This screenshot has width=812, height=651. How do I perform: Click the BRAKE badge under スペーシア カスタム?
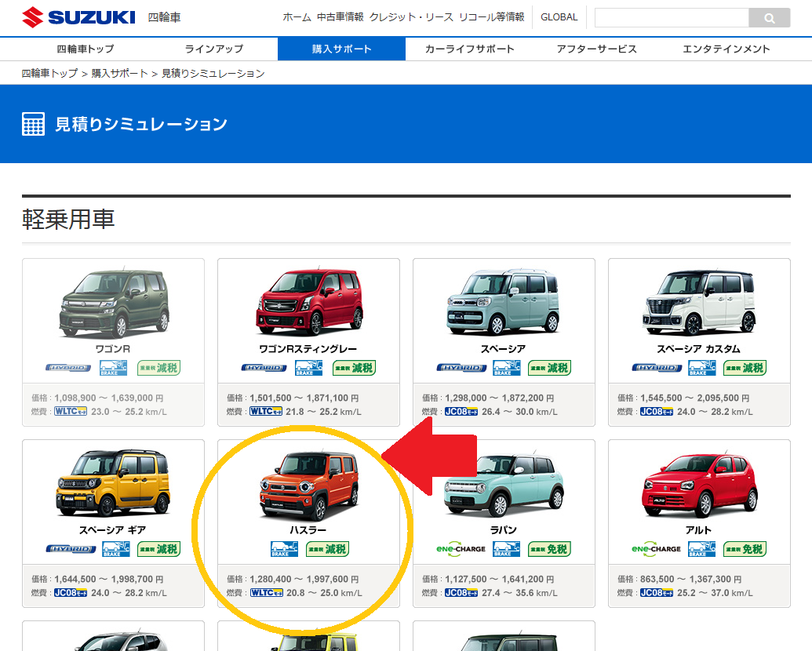tap(701, 368)
